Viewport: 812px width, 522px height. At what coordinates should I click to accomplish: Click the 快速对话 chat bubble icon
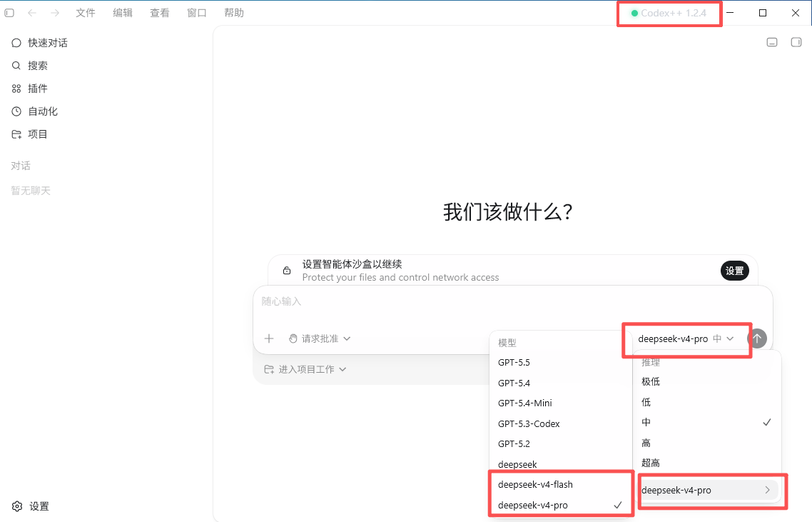point(16,43)
